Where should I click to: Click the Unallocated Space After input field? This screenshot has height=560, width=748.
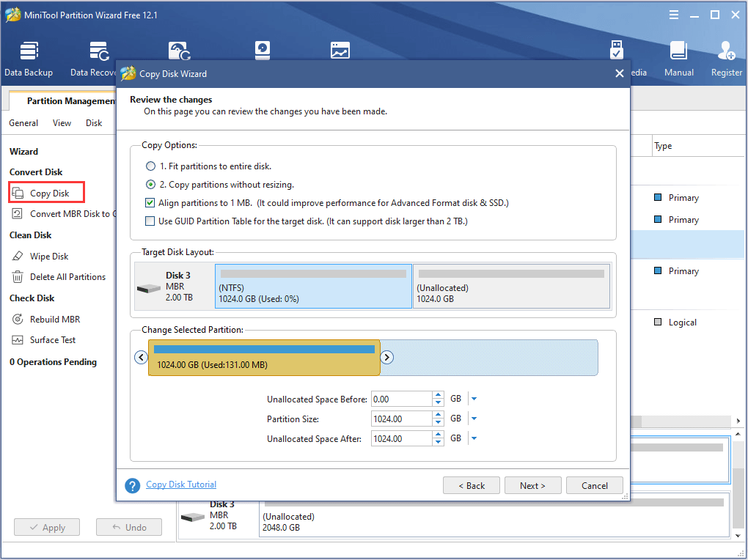pos(402,438)
